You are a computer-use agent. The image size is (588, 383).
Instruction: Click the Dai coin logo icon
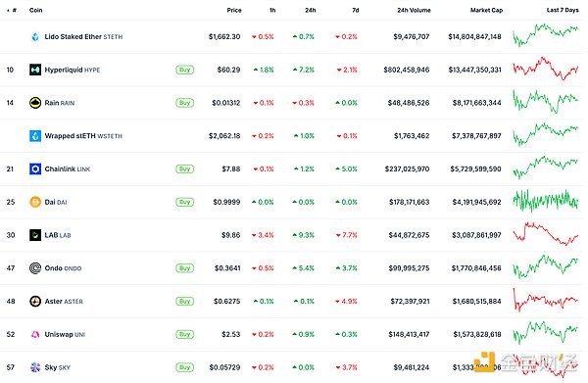pyautogui.click(x=35, y=202)
